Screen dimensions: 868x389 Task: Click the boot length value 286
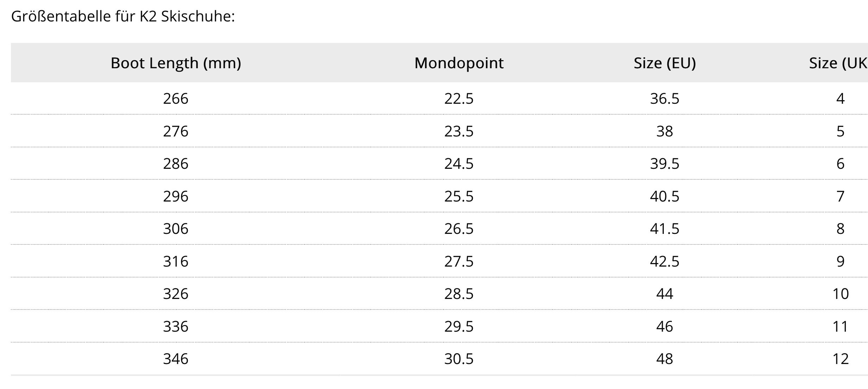pos(176,164)
